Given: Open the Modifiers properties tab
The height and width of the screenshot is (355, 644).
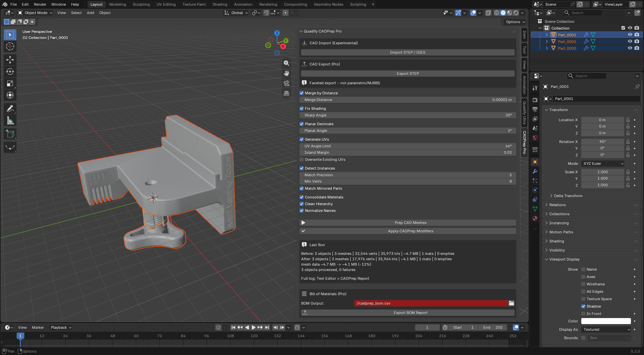Looking at the screenshot, I should pos(535,171).
